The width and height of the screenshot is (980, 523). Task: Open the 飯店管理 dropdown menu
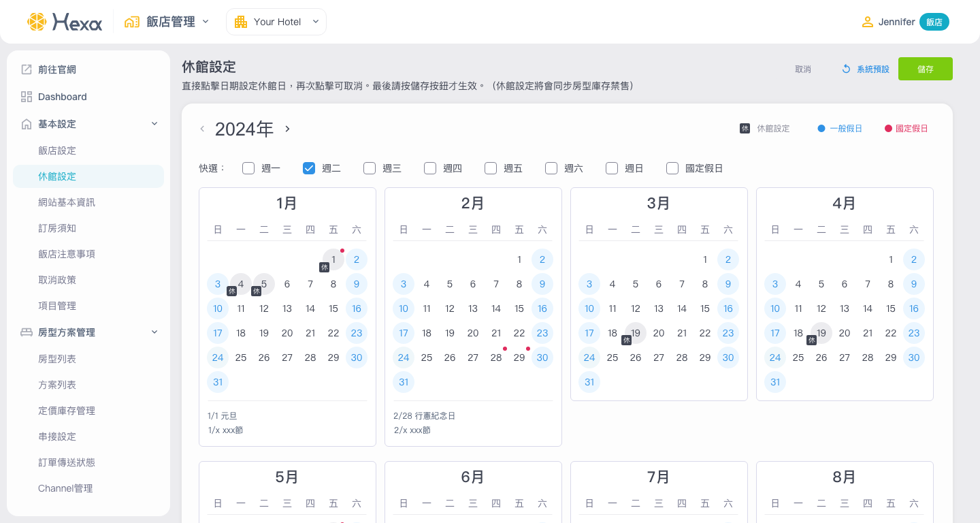tap(205, 22)
